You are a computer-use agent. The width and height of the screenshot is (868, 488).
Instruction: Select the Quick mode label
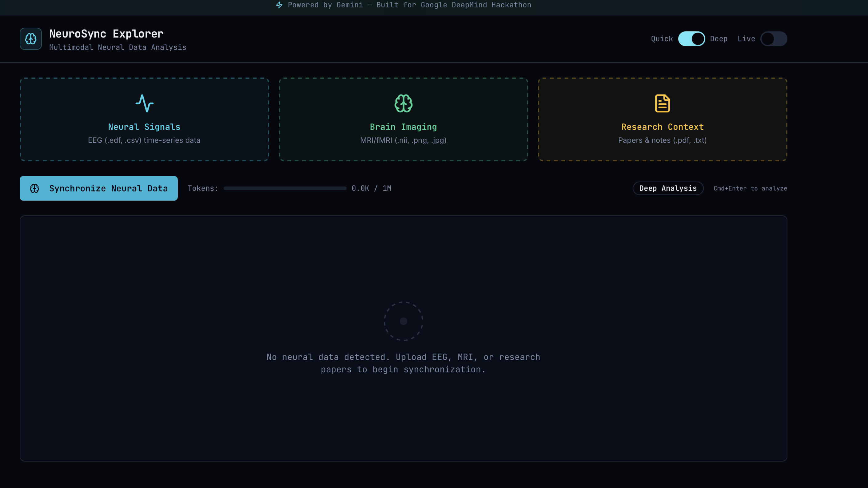point(662,39)
